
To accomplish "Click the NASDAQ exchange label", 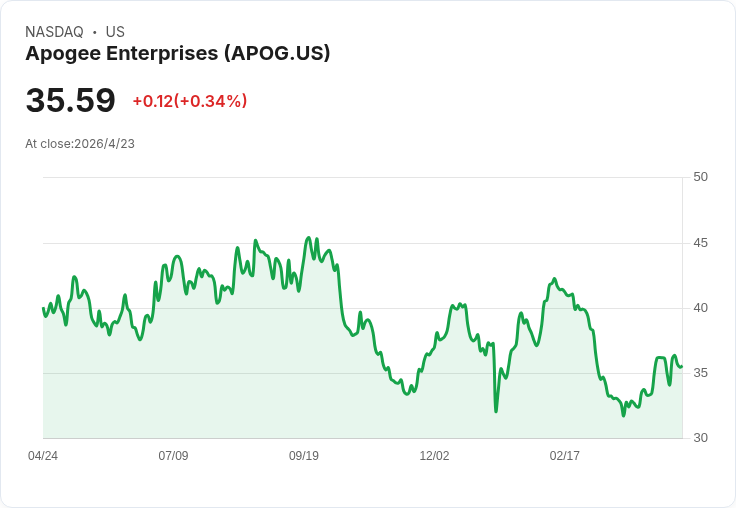I will 54,32.
